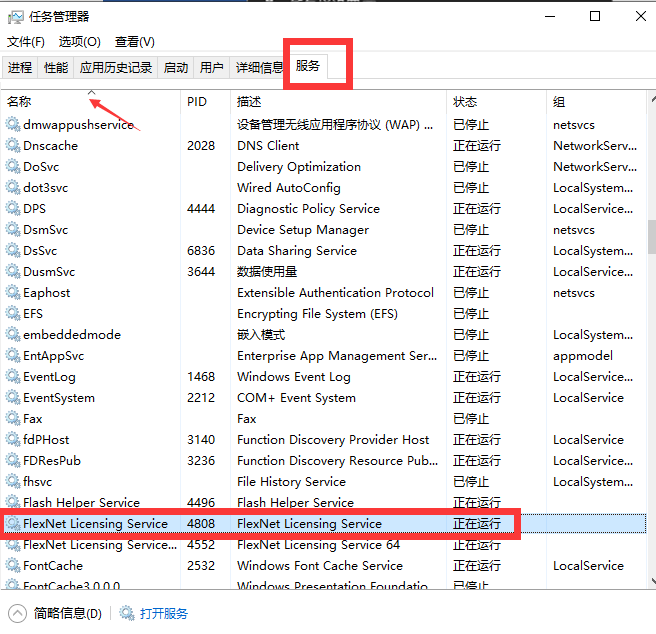
Task: Select the 嵌入模式 description cell
Action: (x=261, y=334)
